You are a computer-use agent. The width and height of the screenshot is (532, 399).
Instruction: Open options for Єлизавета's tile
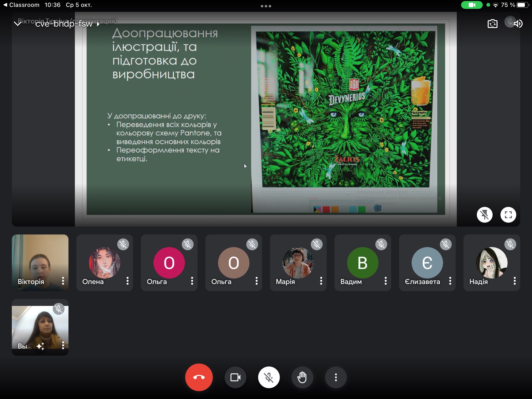pos(450,281)
